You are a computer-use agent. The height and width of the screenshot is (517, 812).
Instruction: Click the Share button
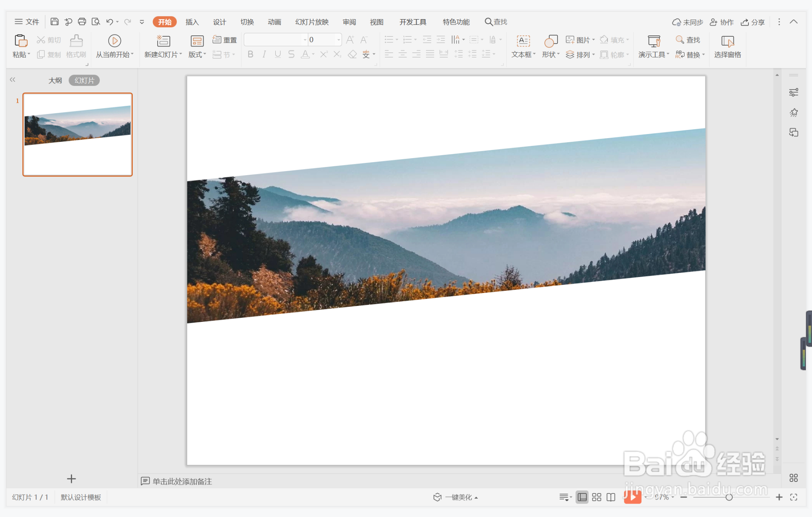point(753,22)
